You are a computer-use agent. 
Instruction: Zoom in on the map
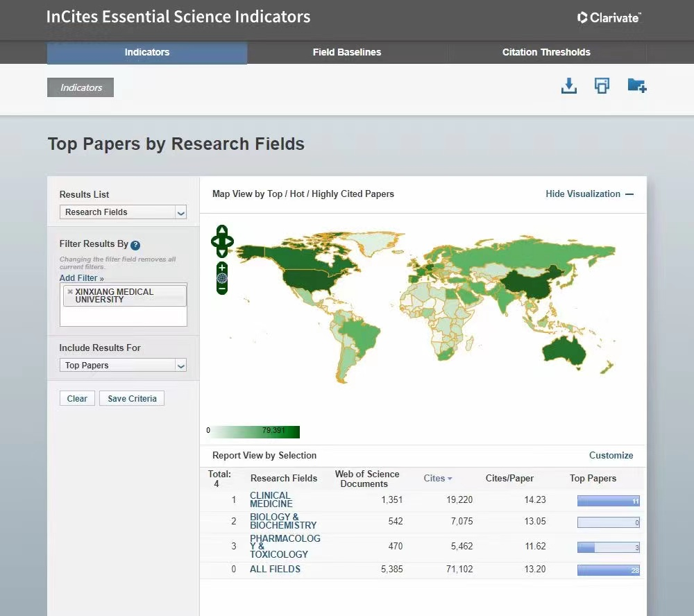222,268
